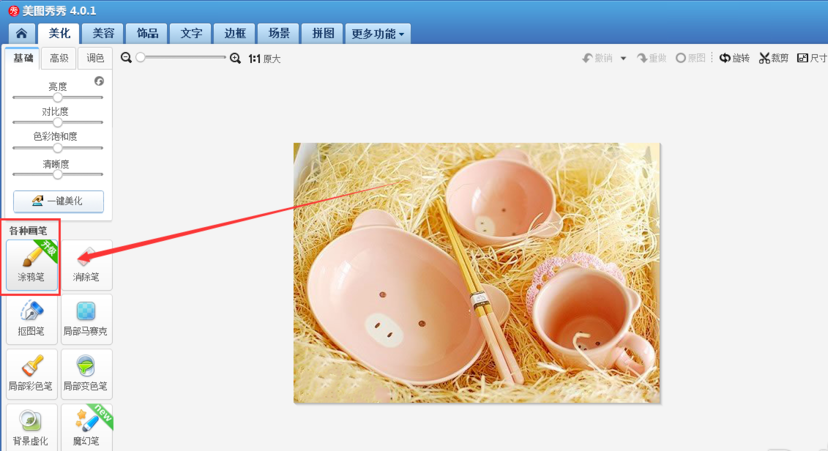The image size is (828, 451).
Task: Click the 一键美化 one-click beautify button
Action: pos(58,201)
